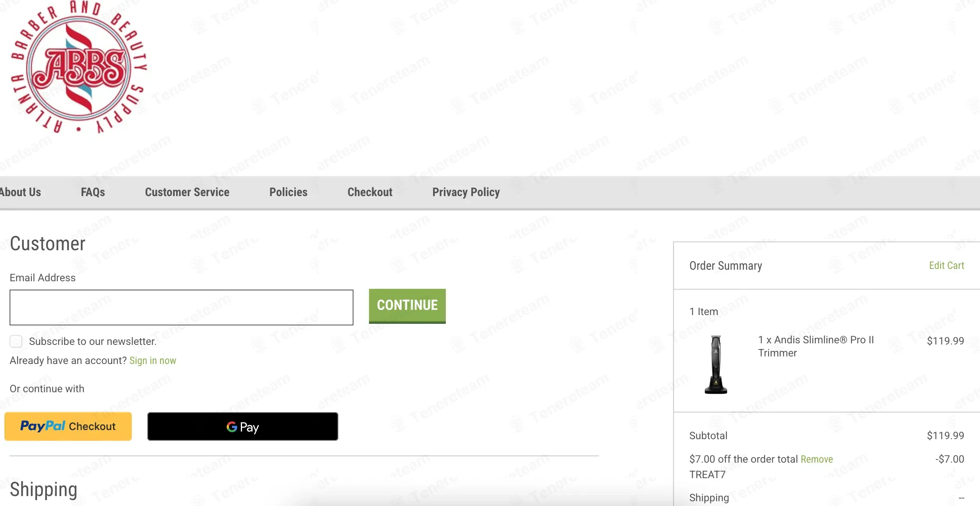
Task: Select Checkout in the navigation bar
Action: click(370, 192)
